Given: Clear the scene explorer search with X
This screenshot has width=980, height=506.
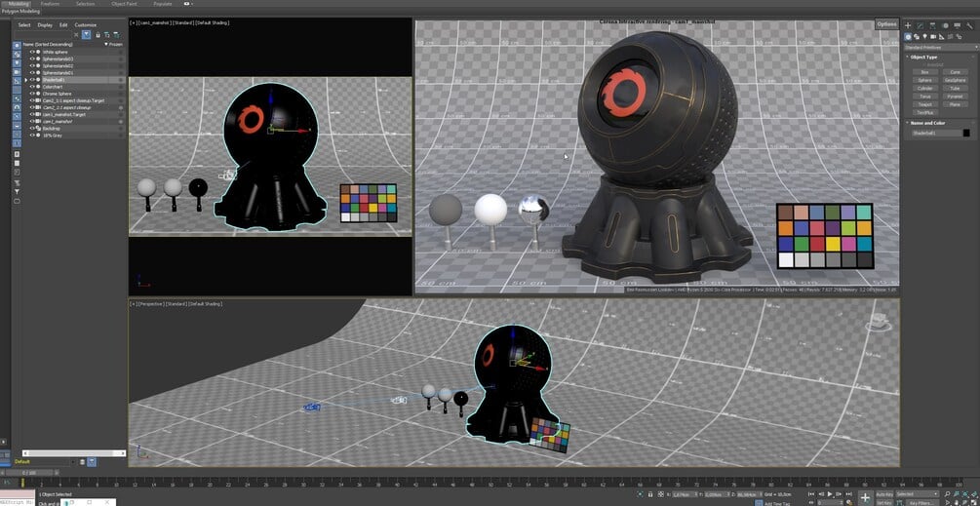Looking at the screenshot, I should [76, 34].
